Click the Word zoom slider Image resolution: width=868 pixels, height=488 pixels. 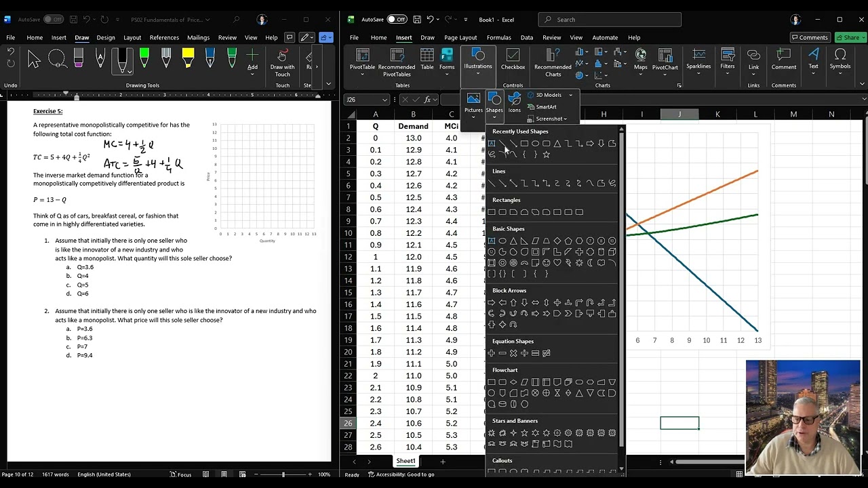283,474
